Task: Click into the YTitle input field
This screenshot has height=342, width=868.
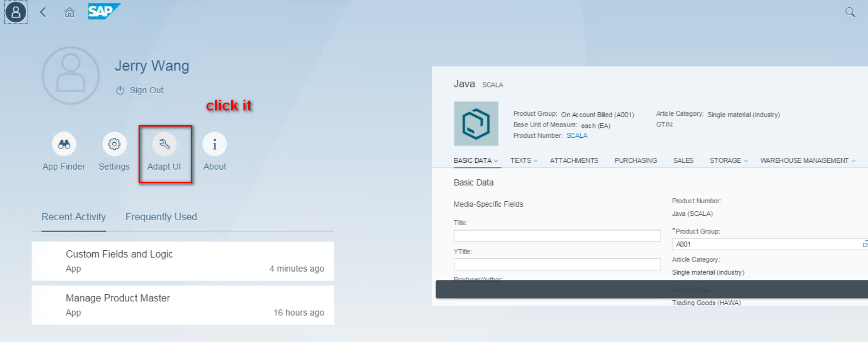Action: [x=557, y=264]
